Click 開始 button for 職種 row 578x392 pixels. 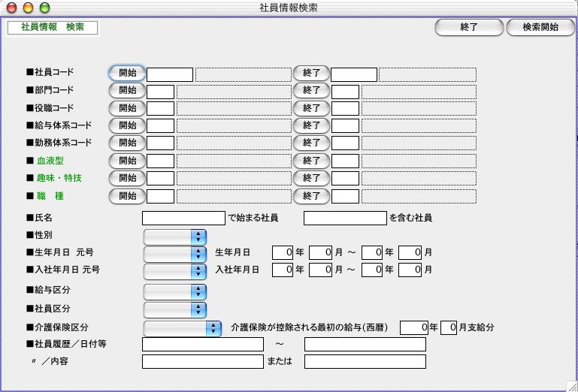pyautogui.click(x=127, y=196)
